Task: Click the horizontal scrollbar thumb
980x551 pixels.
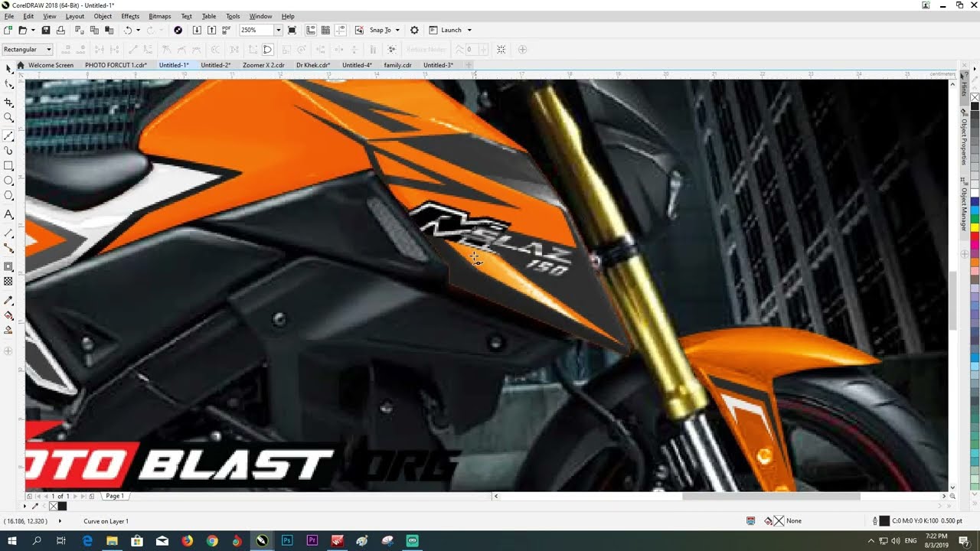Action: click(x=771, y=496)
